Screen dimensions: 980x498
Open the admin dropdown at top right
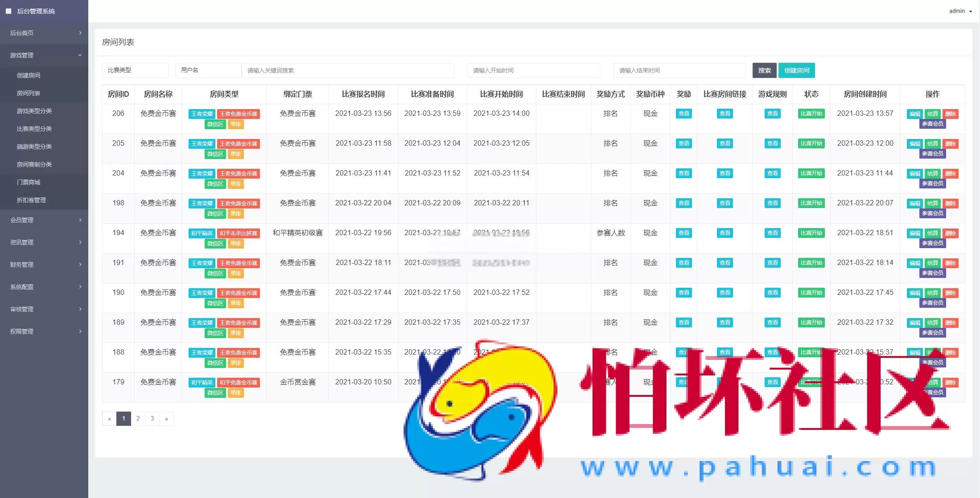coord(959,11)
